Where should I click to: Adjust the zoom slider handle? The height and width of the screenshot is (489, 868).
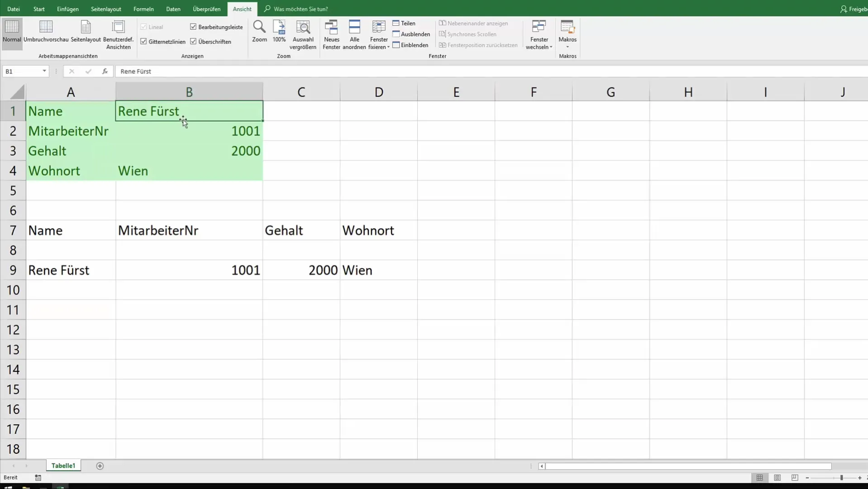(x=841, y=478)
